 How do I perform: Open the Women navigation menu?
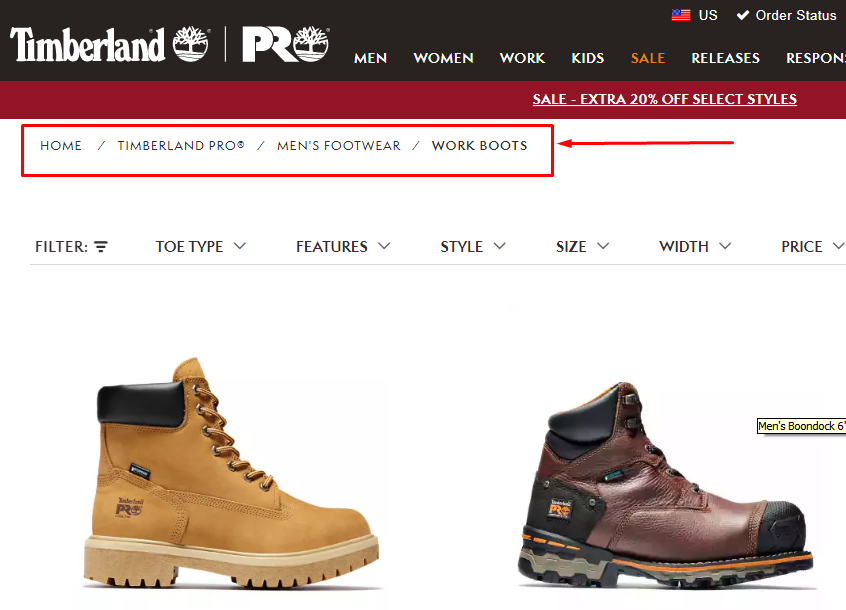pos(444,58)
